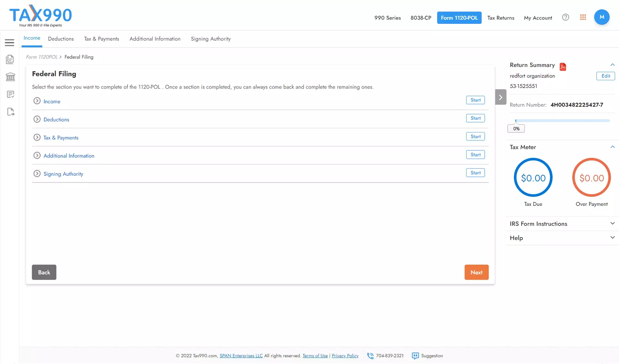The width and height of the screenshot is (619, 364).
Task: Open Terms of Use link
Action: (x=315, y=356)
